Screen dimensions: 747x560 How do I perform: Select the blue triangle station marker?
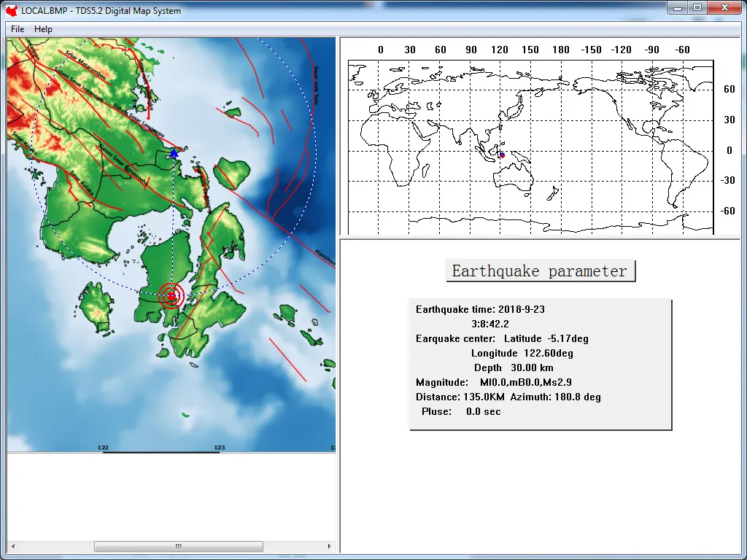[x=174, y=153]
